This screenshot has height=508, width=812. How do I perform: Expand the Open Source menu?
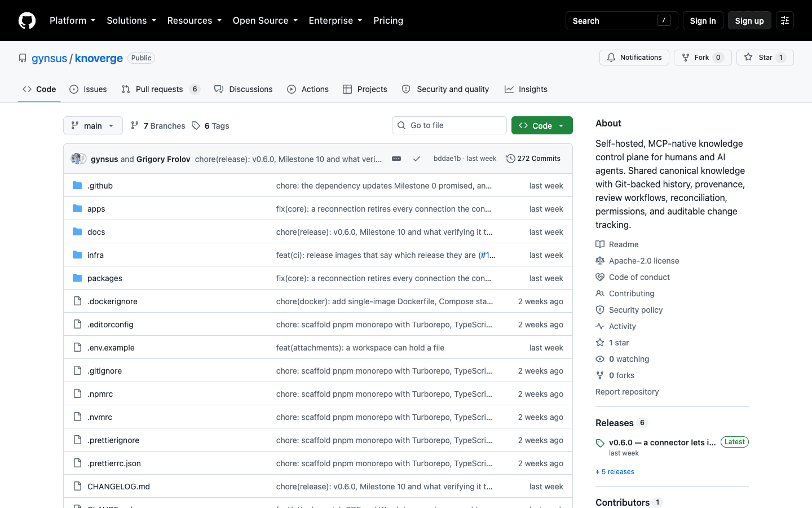[x=265, y=20]
